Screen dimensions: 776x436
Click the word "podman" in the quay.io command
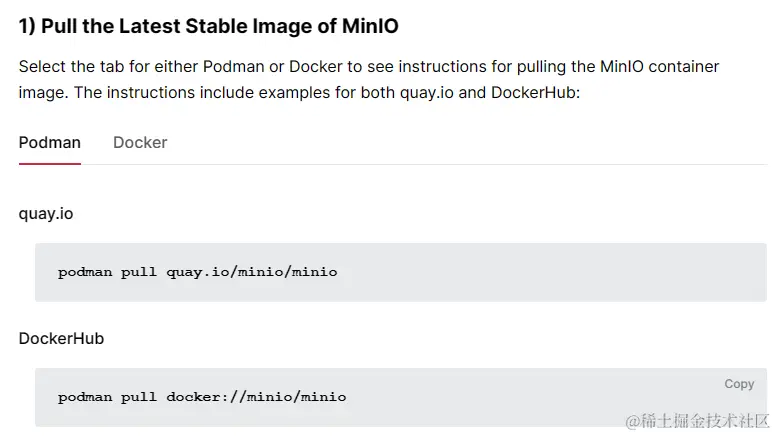coord(85,272)
